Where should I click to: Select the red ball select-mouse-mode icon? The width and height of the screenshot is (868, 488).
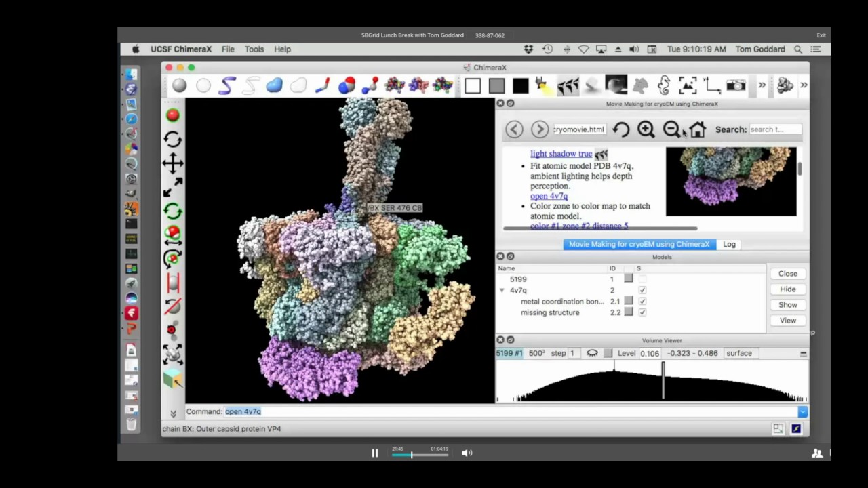pos(173,116)
